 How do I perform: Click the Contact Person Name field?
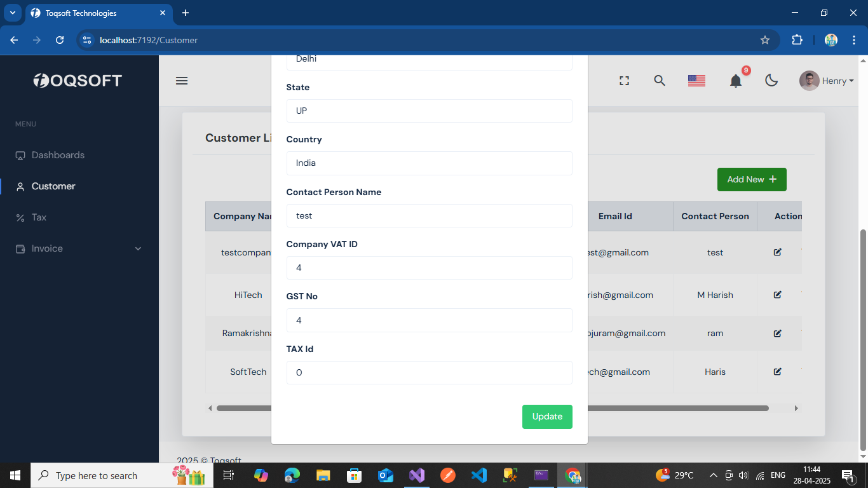[429, 215]
